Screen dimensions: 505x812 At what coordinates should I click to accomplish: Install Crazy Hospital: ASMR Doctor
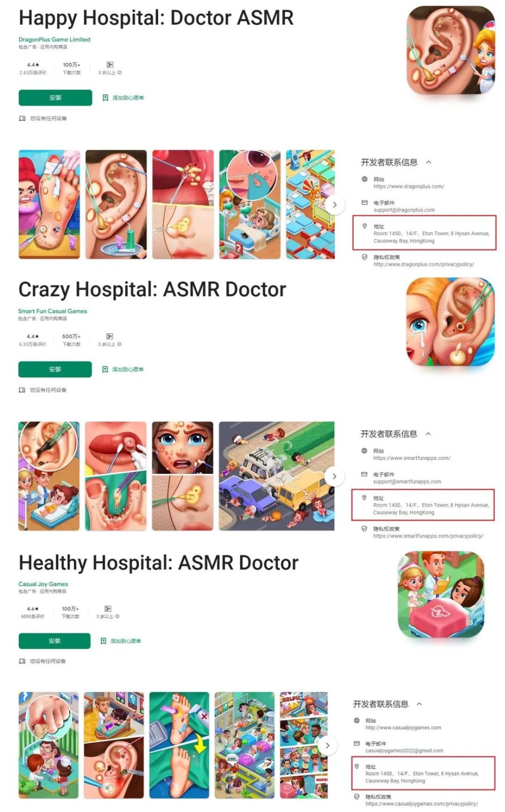pyautogui.click(x=55, y=369)
